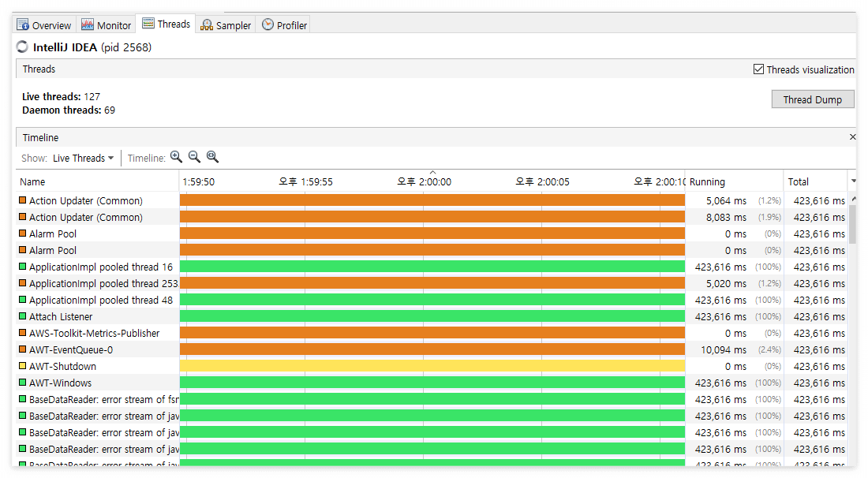Click Monitor tab chart icon
This screenshot has width=868, height=478.
tap(88, 24)
